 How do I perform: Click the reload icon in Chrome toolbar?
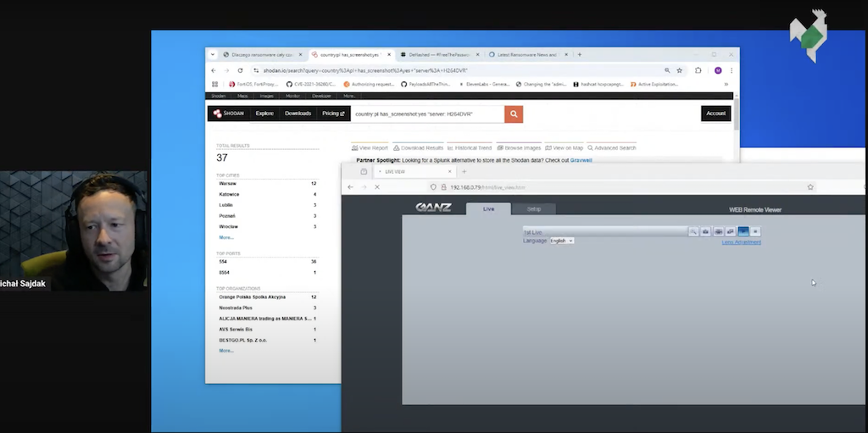(241, 70)
